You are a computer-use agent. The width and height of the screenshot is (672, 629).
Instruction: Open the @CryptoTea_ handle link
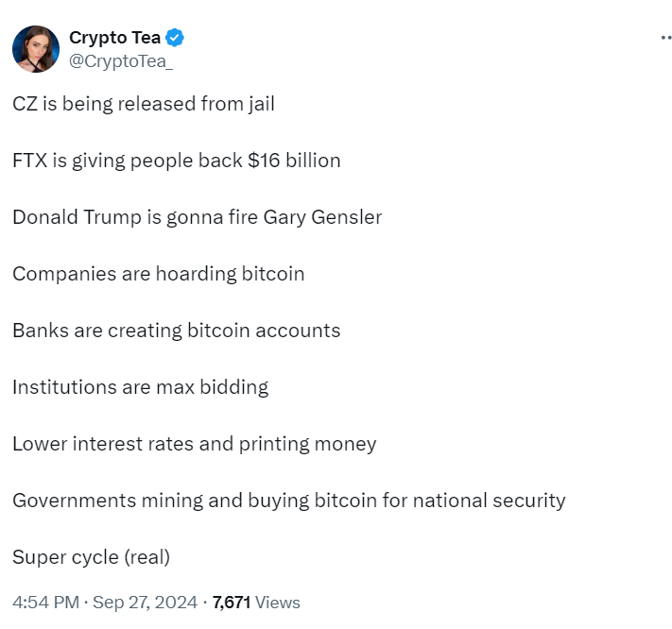click(121, 61)
